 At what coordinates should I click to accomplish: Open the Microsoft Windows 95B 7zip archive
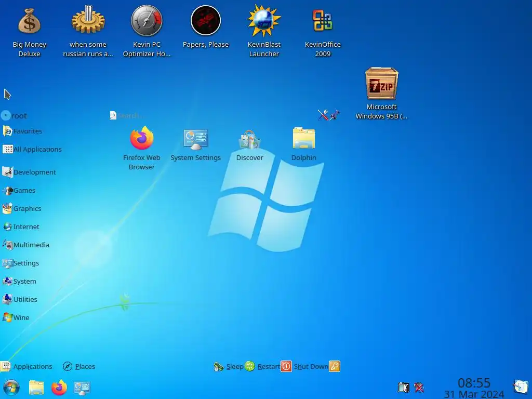coord(381,94)
